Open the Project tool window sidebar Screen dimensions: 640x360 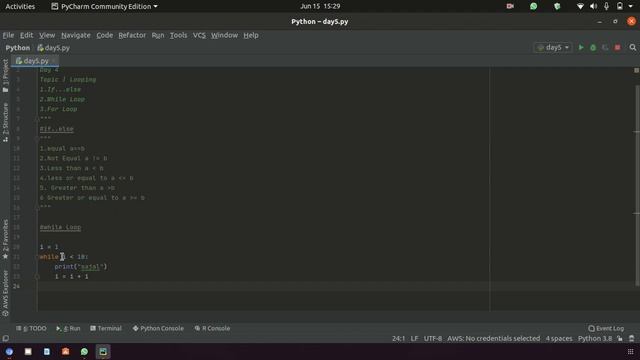5,76
